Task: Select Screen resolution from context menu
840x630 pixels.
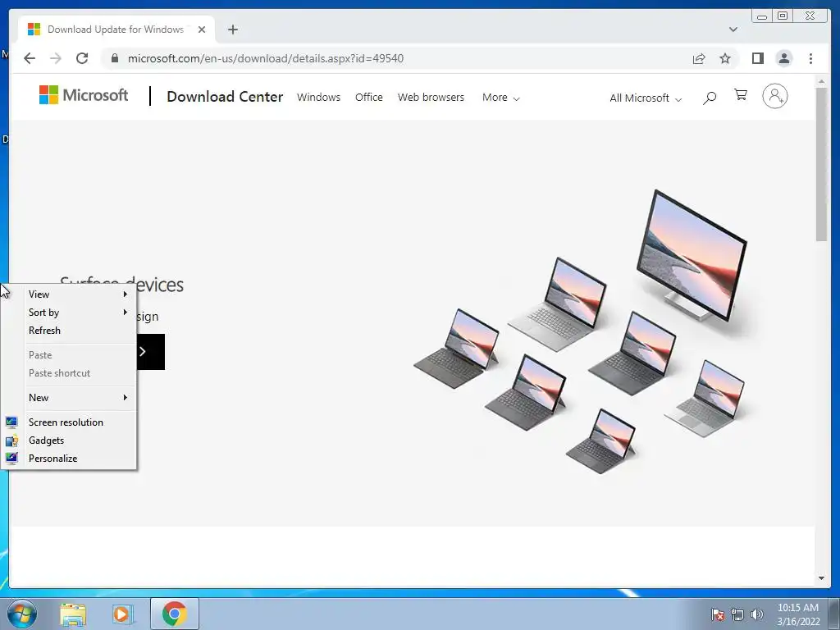Action: click(x=69, y=422)
